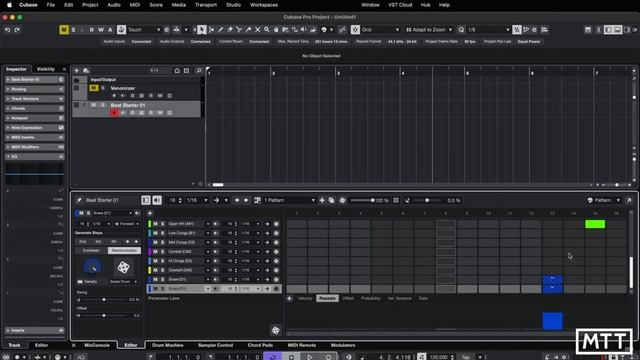This screenshot has height=360, width=640.
Task: Click the green active step on Open HH
Action: click(595, 224)
